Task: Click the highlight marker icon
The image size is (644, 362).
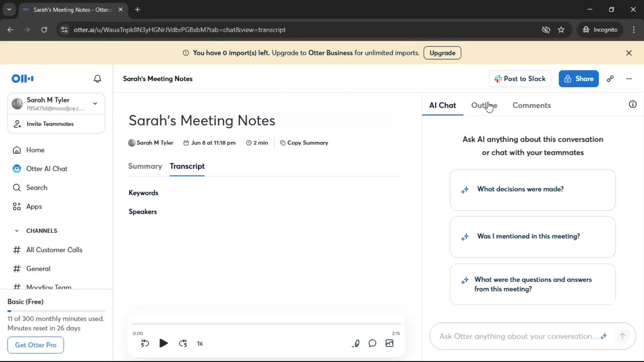Action: [x=356, y=343]
